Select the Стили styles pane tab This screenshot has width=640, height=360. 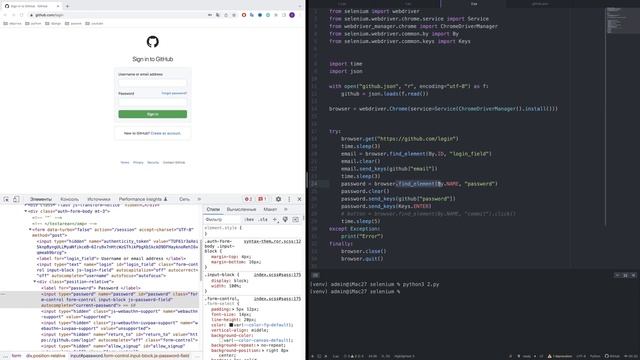(213, 209)
